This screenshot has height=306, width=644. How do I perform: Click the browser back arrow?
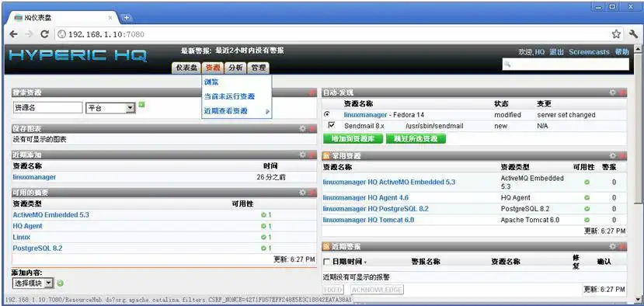tap(13, 34)
